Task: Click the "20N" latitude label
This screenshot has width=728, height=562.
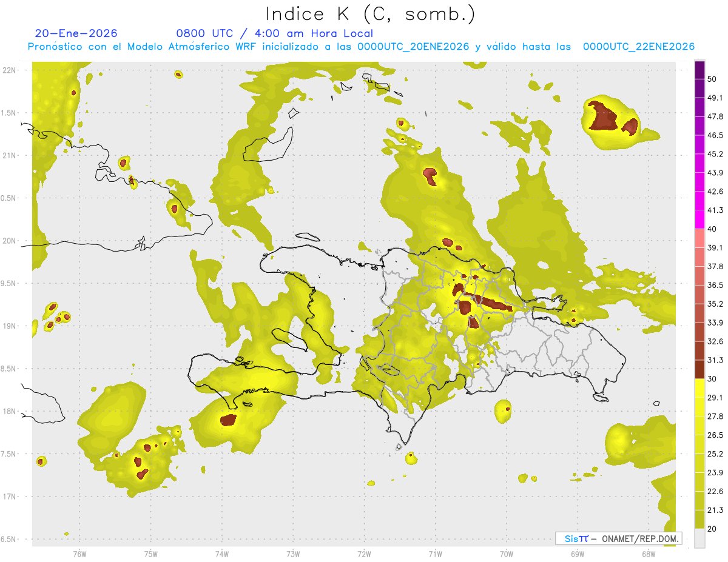Action: pyautogui.click(x=8, y=241)
